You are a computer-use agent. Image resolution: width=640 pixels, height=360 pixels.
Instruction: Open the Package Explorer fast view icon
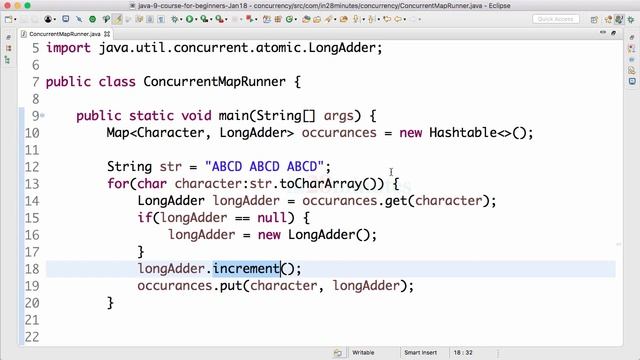tap(8, 48)
